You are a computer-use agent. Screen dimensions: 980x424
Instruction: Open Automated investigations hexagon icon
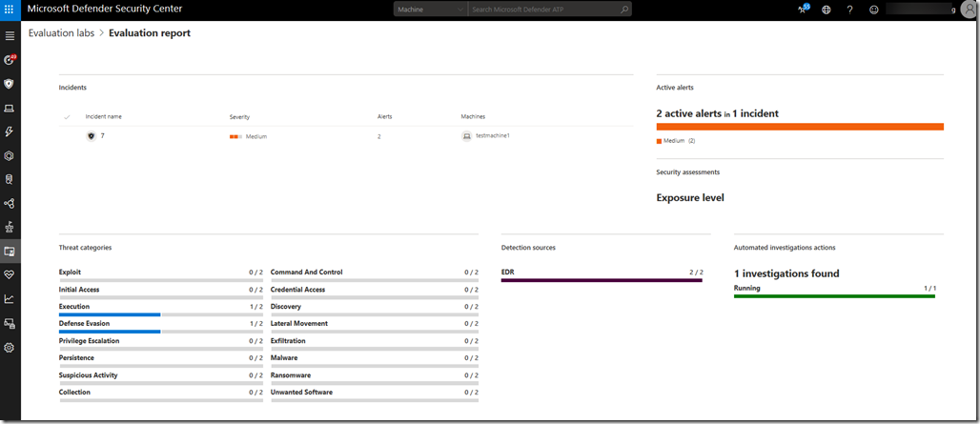10,155
